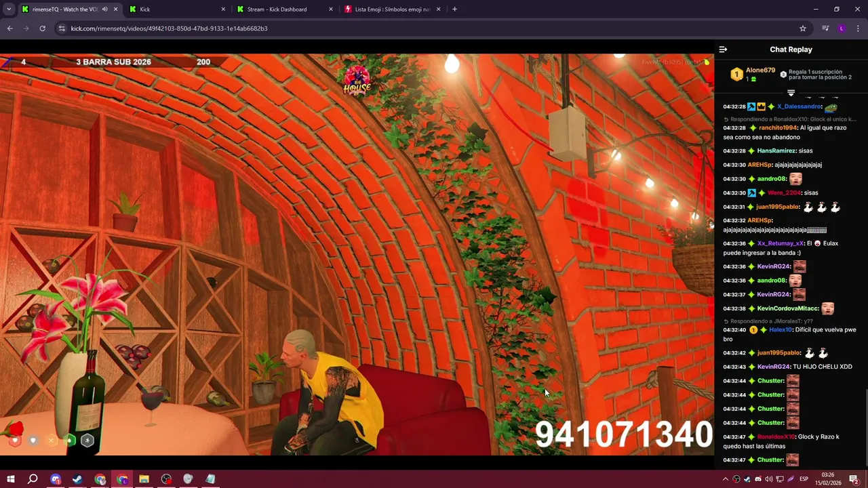Click username Wero_2204 in chat
Image resolution: width=868 pixels, height=488 pixels.
784,192
